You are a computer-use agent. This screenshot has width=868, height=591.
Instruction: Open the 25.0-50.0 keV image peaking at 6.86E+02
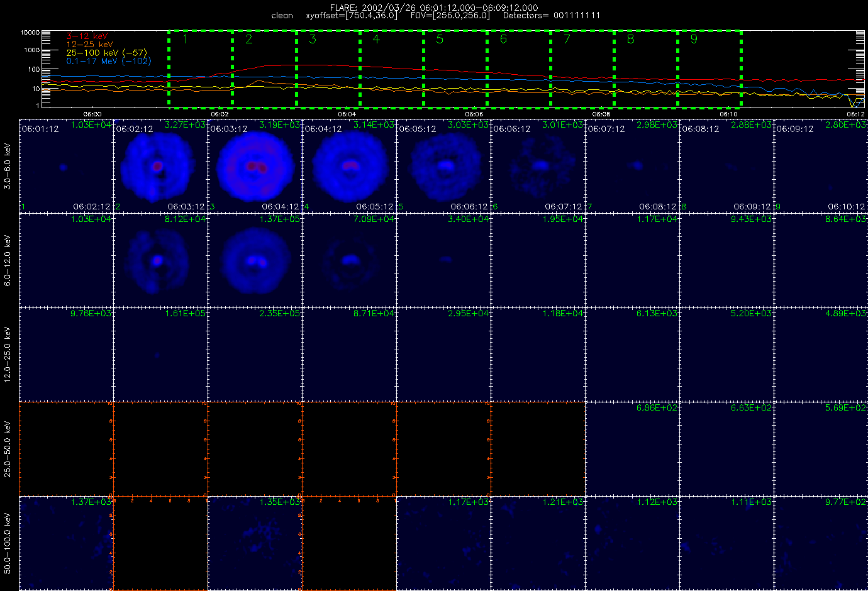point(632,449)
